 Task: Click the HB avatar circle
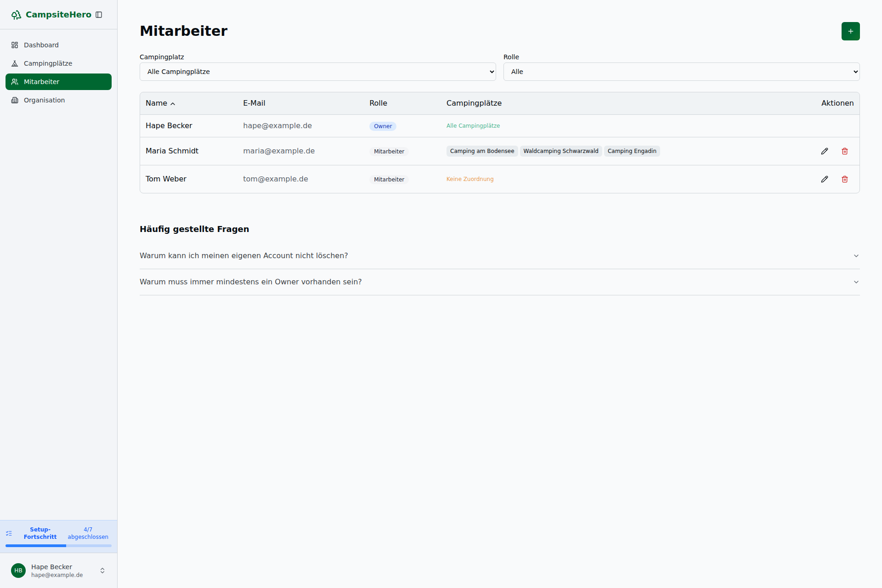[18, 571]
